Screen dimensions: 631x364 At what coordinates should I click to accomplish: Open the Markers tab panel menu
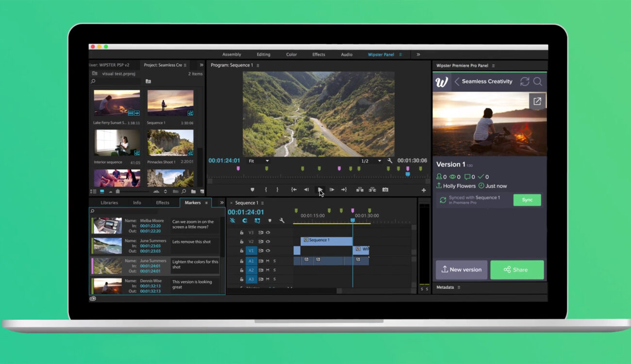click(x=206, y=203)
